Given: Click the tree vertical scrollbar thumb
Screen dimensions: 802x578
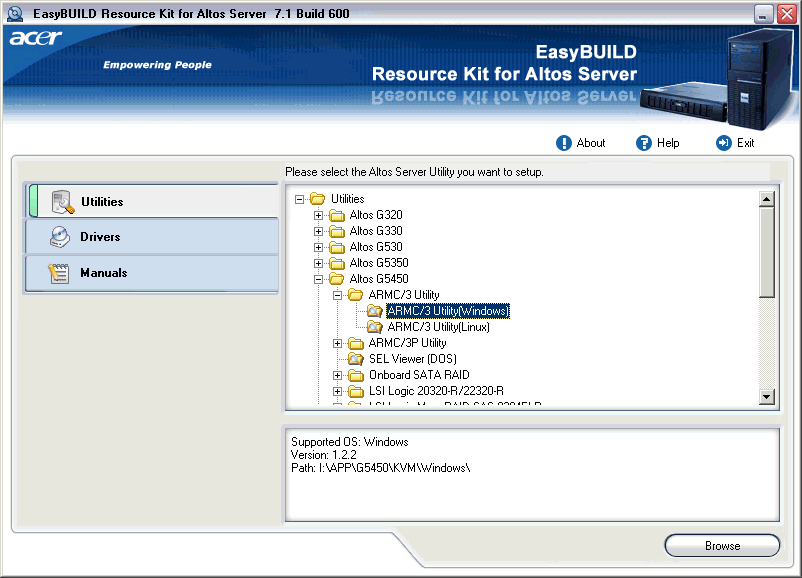Looking at the screenshot, I should 766,252.
